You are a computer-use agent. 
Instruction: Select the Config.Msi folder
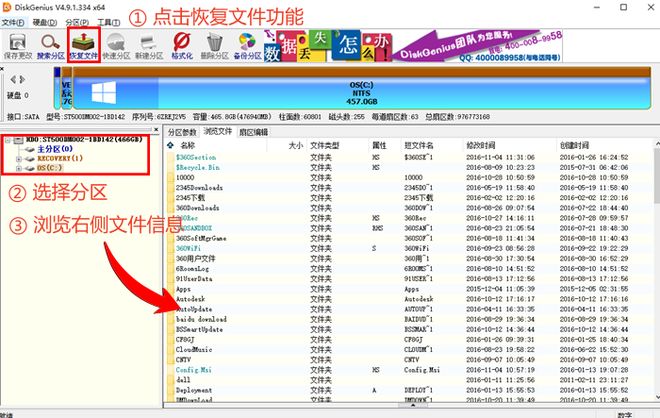[194, 370]
